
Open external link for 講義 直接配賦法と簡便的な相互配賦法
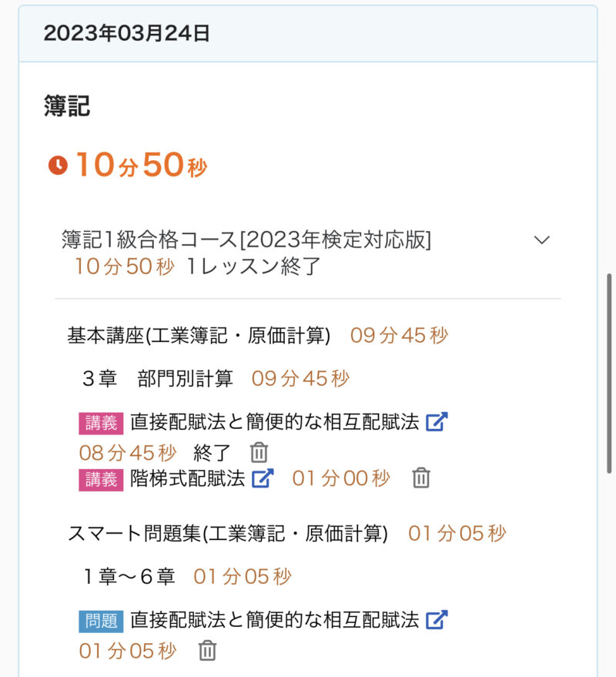437,422
